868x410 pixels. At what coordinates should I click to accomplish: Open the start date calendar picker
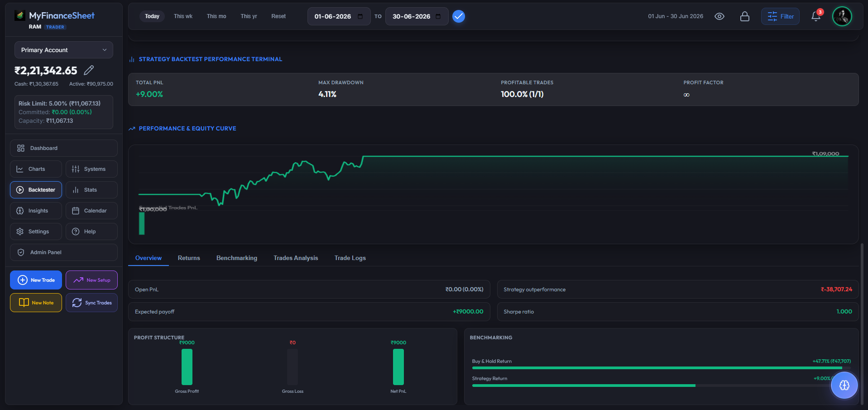pyautogui.click(x=360, y=16)
